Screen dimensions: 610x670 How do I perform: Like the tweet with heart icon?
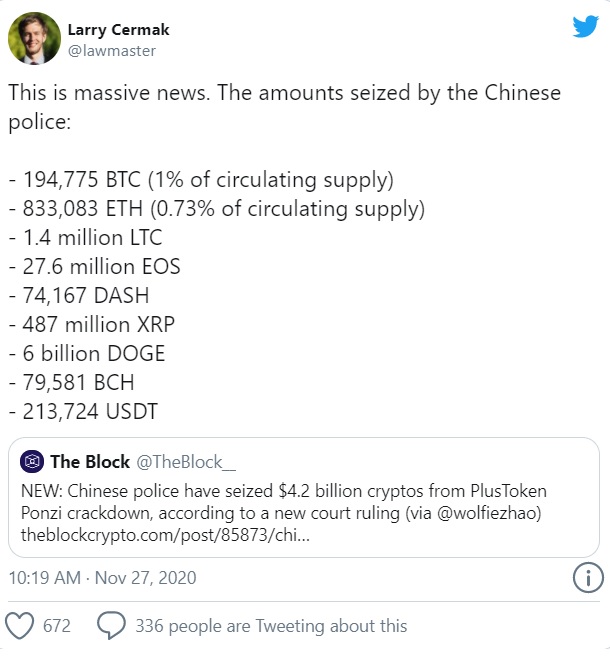coord(19,625)
